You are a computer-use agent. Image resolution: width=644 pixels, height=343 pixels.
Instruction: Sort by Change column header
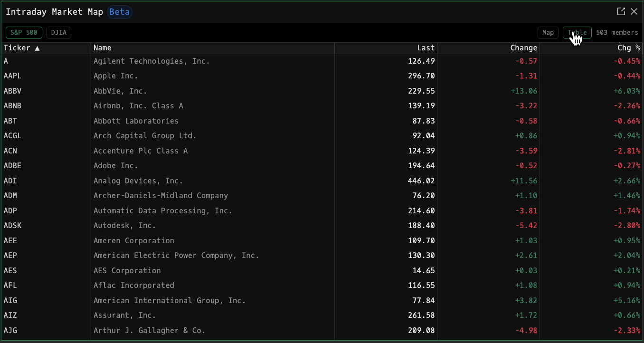488,48
